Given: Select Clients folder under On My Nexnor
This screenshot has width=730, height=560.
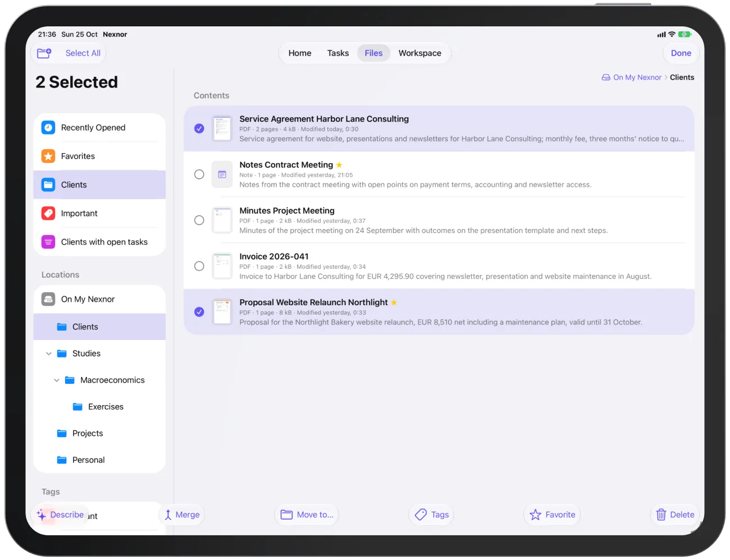Looking at the screenshot, I should click(100, 327).
